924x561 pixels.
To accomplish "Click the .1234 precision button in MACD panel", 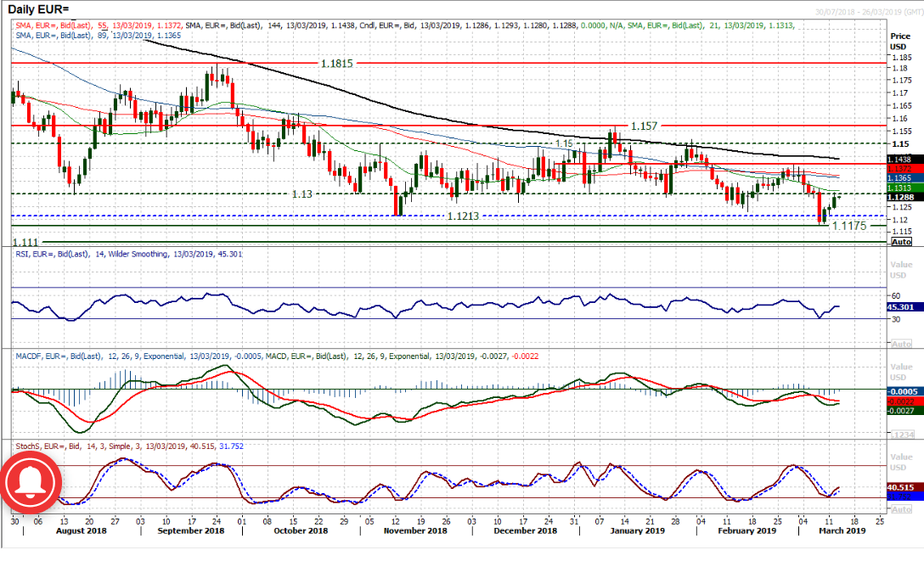I will pos(900,434).
